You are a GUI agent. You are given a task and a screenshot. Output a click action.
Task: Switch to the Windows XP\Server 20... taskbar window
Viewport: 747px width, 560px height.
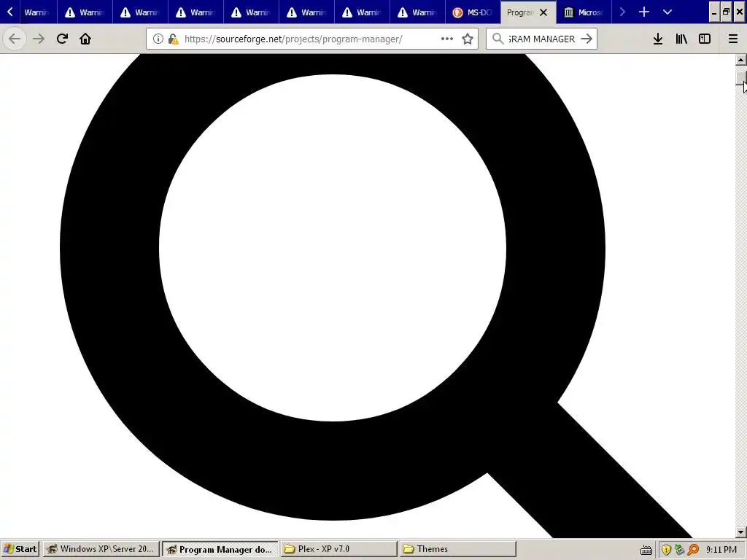(101, 549)
